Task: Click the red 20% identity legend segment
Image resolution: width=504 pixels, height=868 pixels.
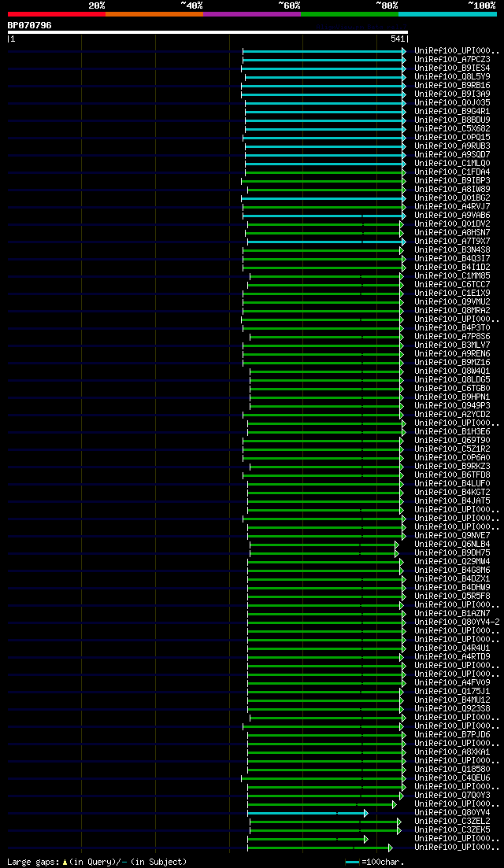Action: 57,13
